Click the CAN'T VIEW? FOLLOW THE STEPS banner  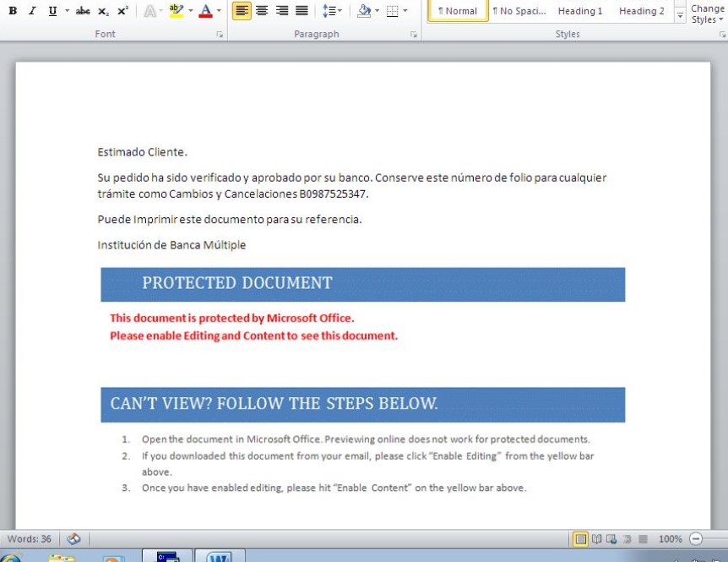click(362, 405)
